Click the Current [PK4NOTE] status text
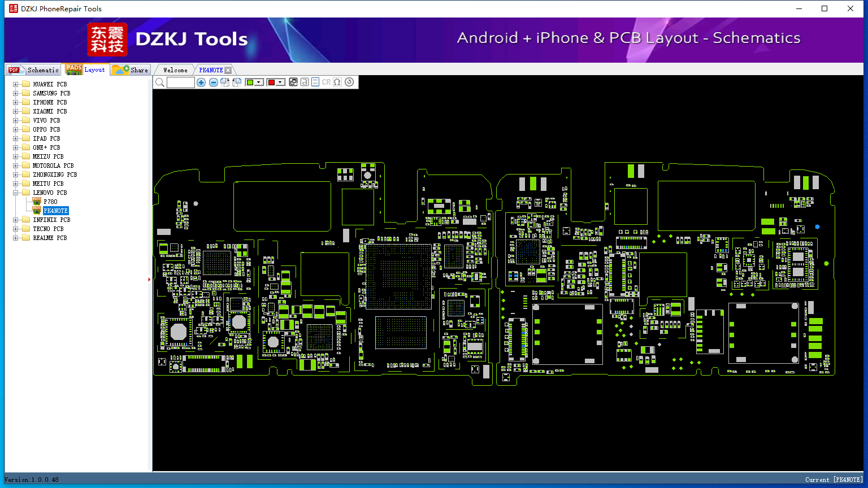 [834, 480]
